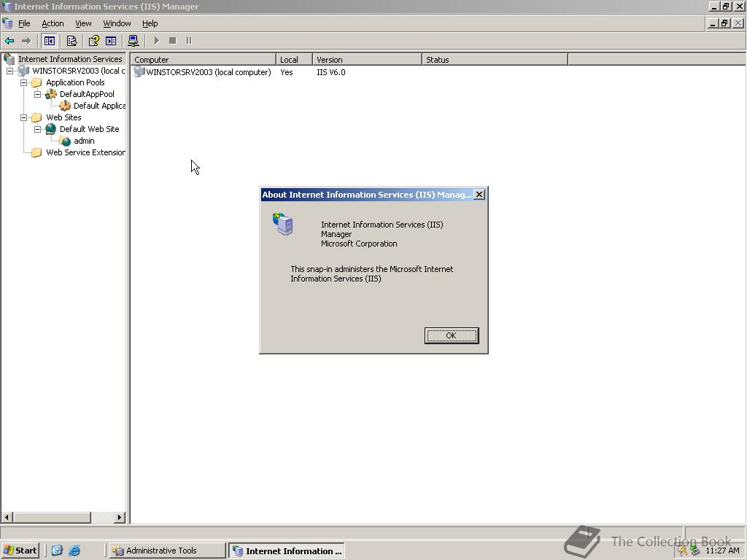Select the admin tree item label
The height and width of the screenshot is (560, 747).
[84, 141]
